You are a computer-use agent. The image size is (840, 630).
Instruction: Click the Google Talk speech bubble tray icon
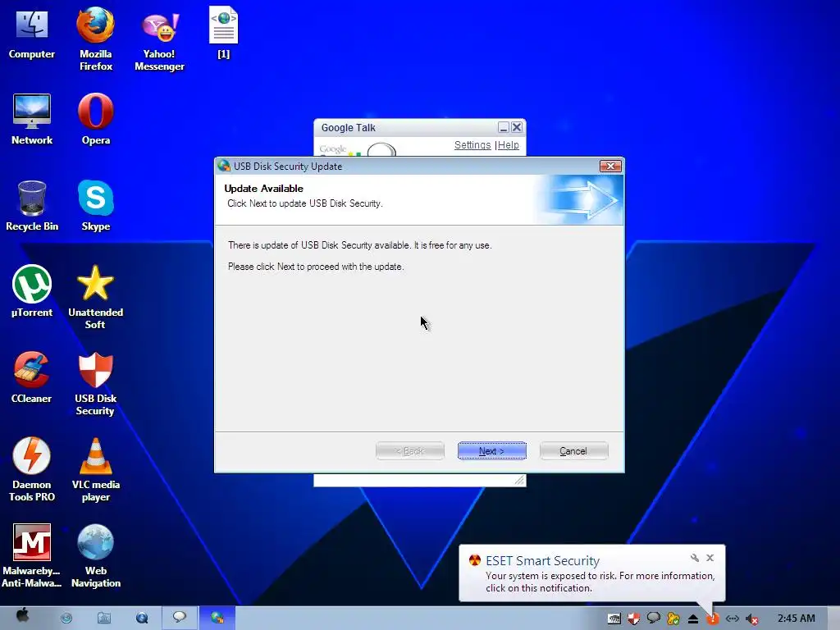pos(654,619)
